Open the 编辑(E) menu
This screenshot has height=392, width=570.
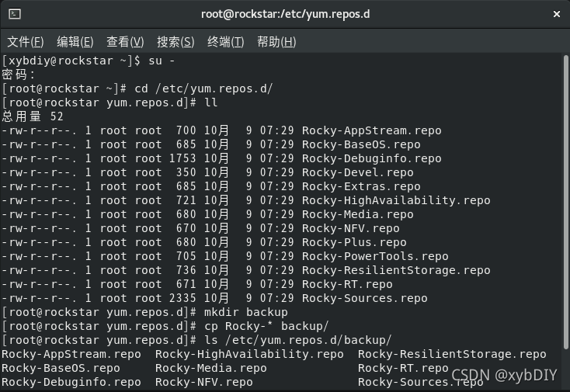(x=75, y=42)
